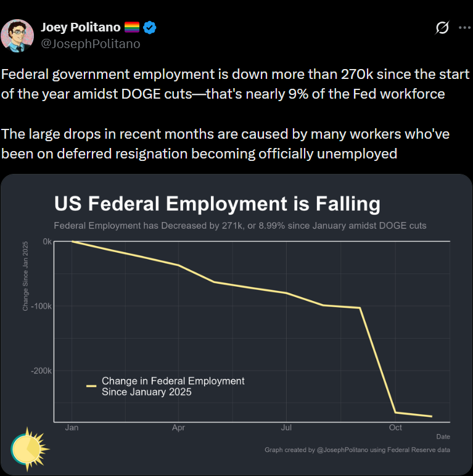Click the 'Apr' x-axis label
The width and height of the screenshot is (473, 476).
(178, 427)
